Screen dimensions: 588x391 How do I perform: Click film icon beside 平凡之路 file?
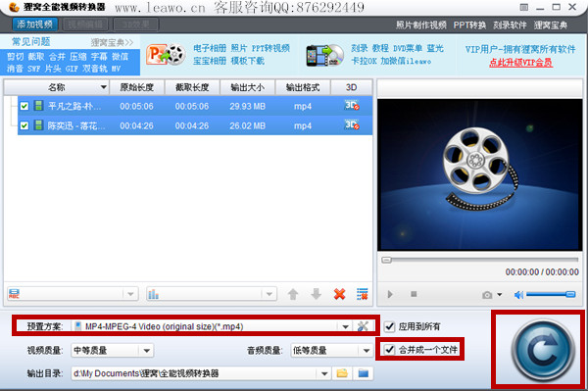38,106
